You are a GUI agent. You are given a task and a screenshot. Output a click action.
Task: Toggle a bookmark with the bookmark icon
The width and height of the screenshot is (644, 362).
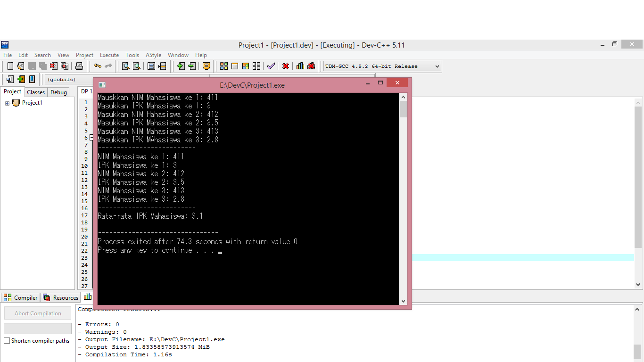[32, 79]
